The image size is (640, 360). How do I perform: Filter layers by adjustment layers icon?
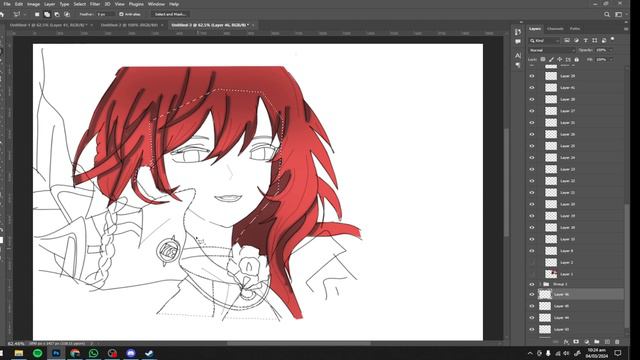576,40
